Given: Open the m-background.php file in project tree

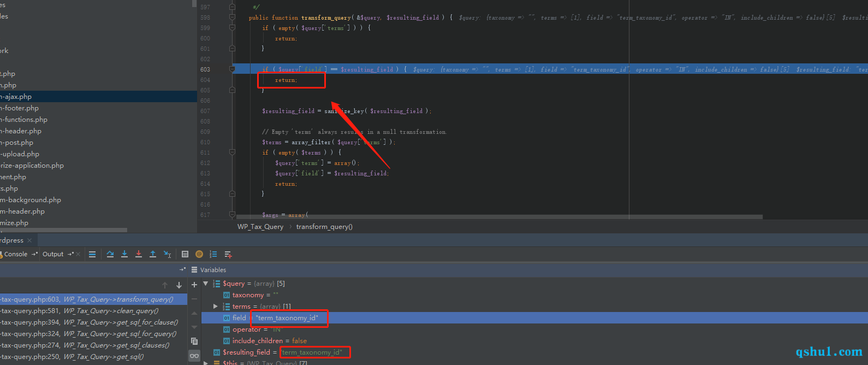Looking at the screenshot, I should tap(31, 200).
